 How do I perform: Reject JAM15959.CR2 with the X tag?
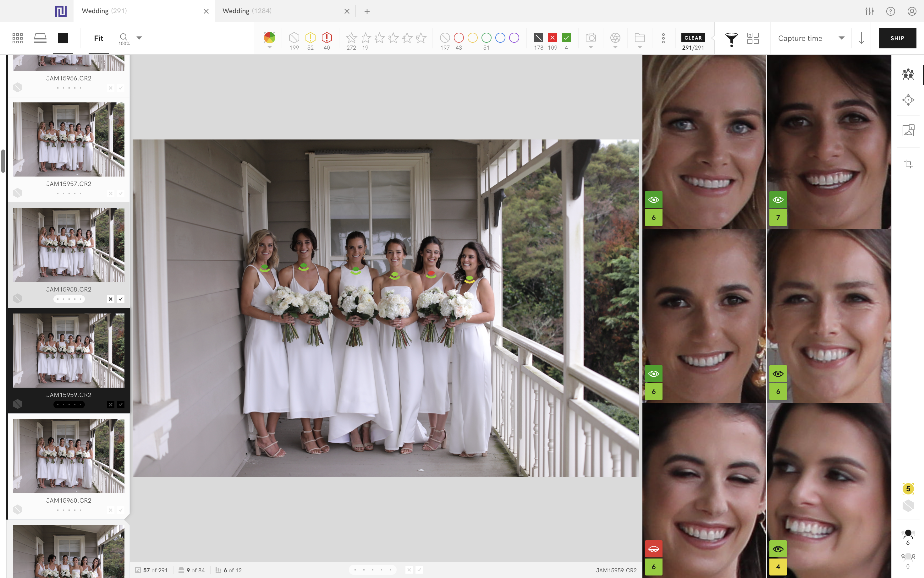click(111, 405)
